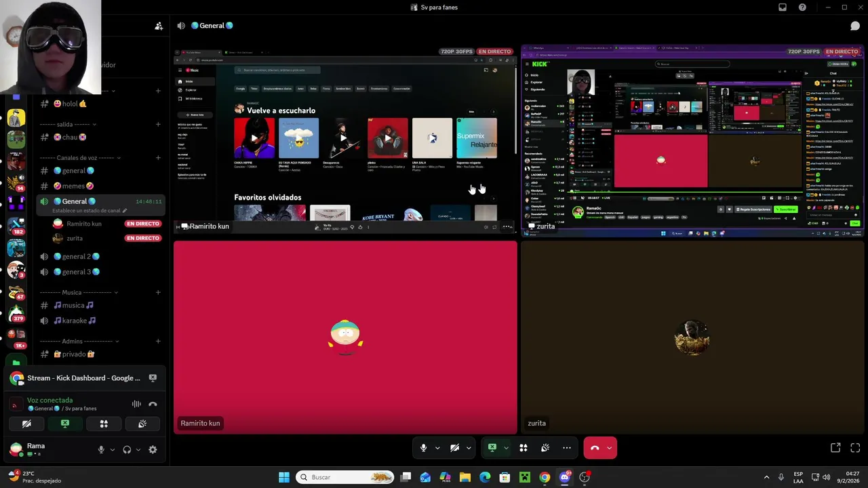
Task: Collapse the salida category
Action: click(68, 125)
